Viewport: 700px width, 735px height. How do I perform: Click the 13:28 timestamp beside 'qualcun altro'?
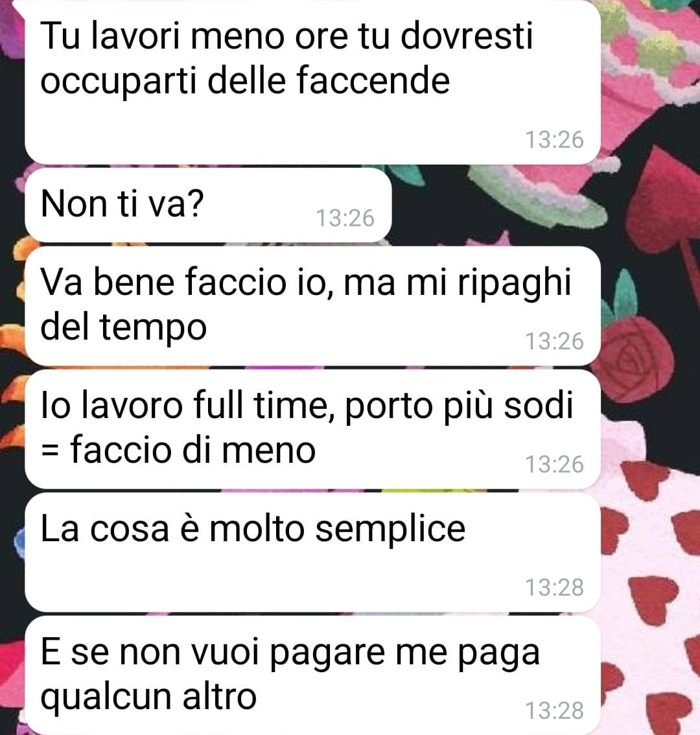tap(554, 710)
